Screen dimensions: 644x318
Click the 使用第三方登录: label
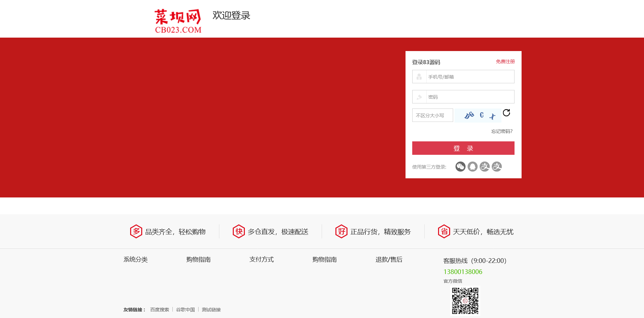click(x=429, y=167)
